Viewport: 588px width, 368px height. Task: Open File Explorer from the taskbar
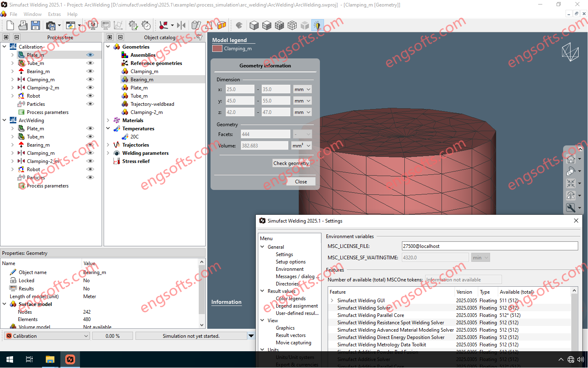pos(50,359)
